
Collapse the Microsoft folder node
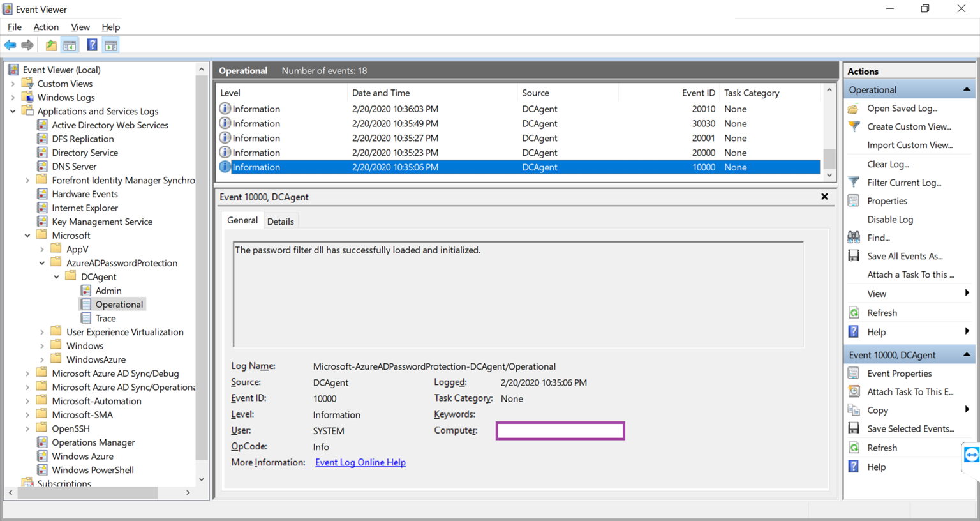[27, 236]
